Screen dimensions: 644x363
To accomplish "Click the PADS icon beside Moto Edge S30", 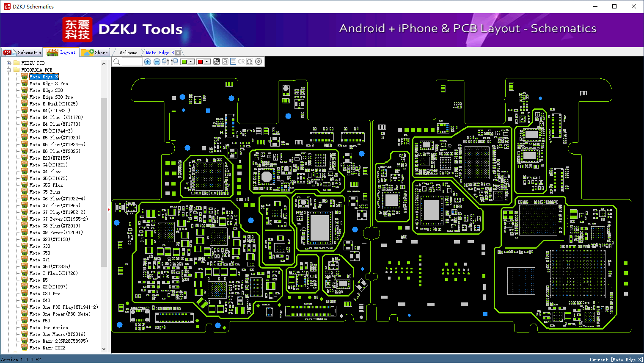I will [25, 90].
